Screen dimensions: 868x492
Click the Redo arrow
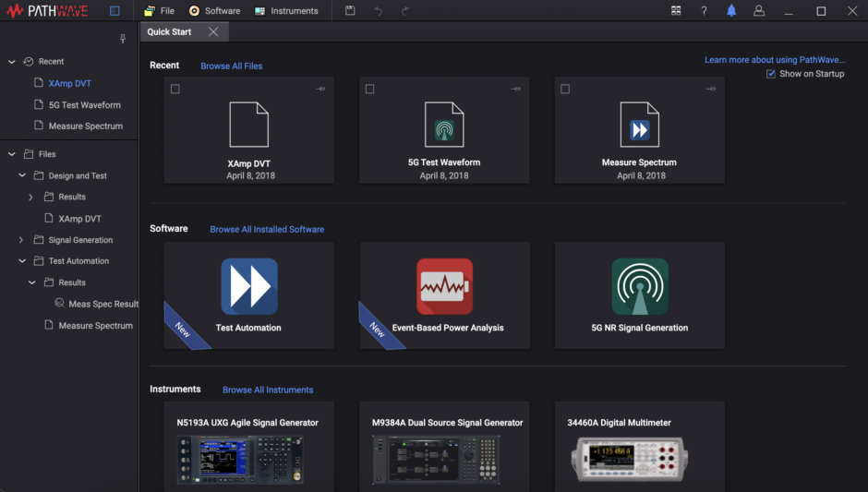coord(405,10)
